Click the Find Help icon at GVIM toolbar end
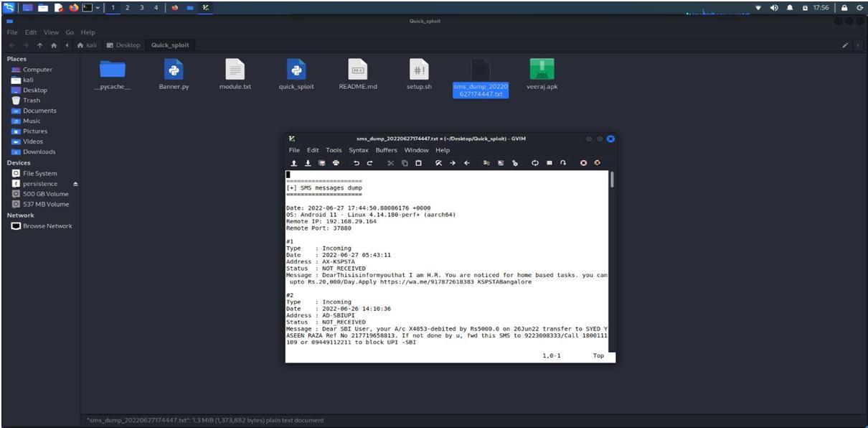868x428 pixels. click(x=597, y=163)
